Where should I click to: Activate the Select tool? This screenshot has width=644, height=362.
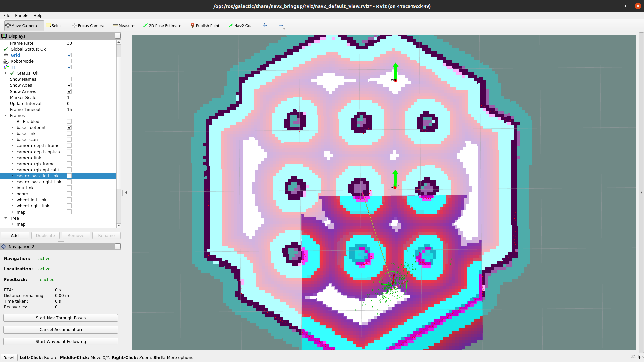54,26
